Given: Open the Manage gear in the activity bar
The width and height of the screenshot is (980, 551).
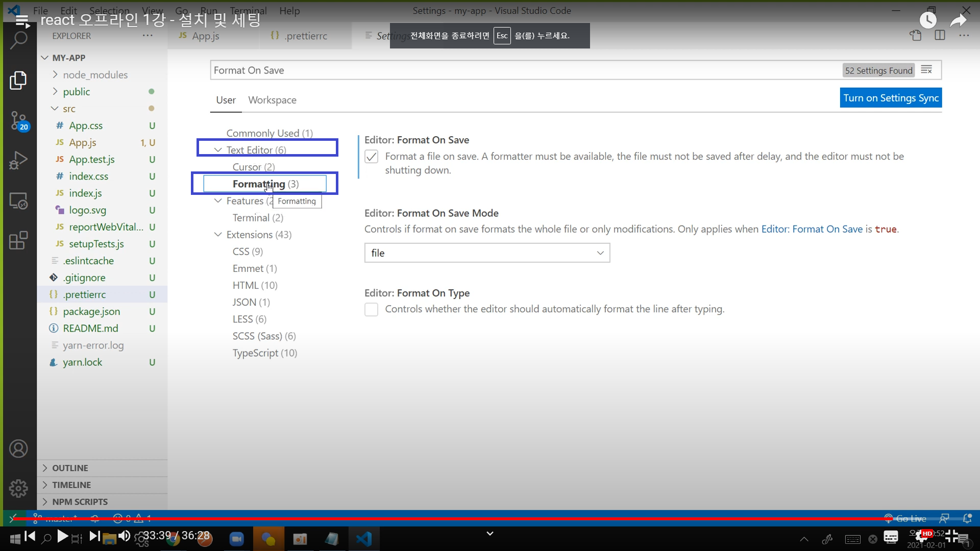Looking at the screenshot, I should pos(18,488).
